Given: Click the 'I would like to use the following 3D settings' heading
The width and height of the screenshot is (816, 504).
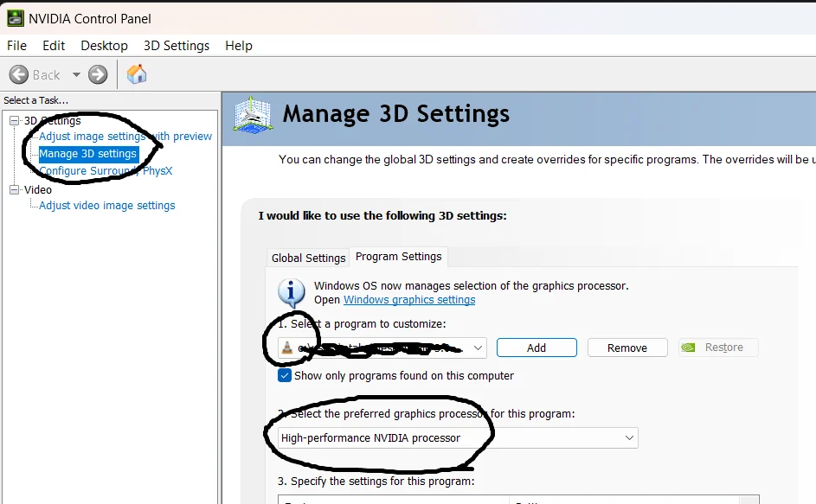Looking at the screenshot, I should tap(382, 216).
